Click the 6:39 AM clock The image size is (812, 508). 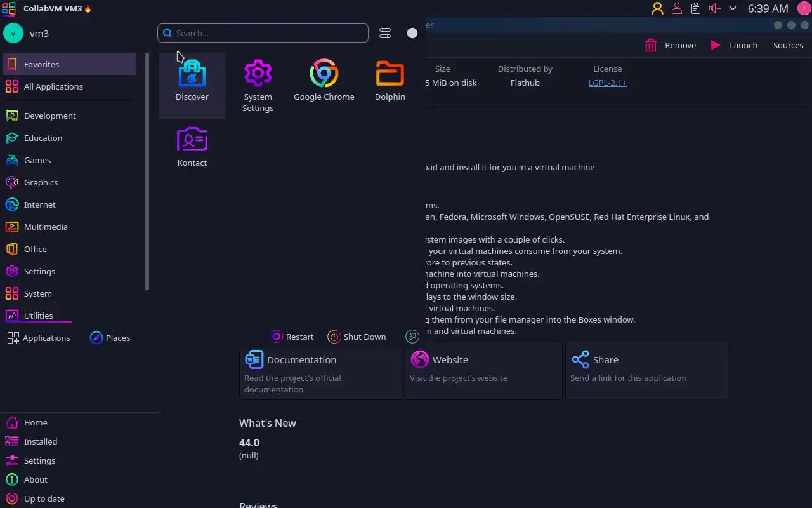point(768,8)
